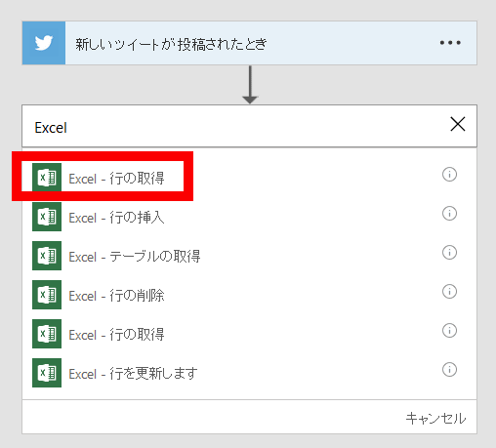496x448 pixels.
Task: Click the Excel icon beside テーブルの取得
Action: click(x=47, y=256)
